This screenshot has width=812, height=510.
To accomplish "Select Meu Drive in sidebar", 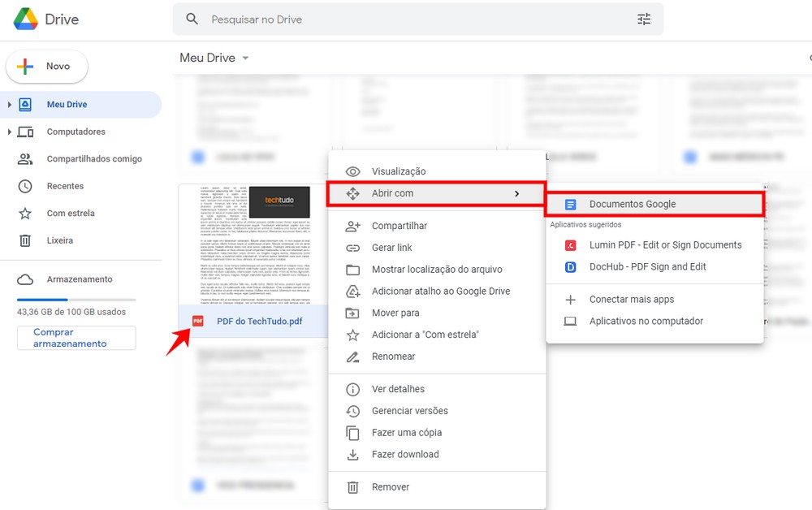I will pos(80,105).
